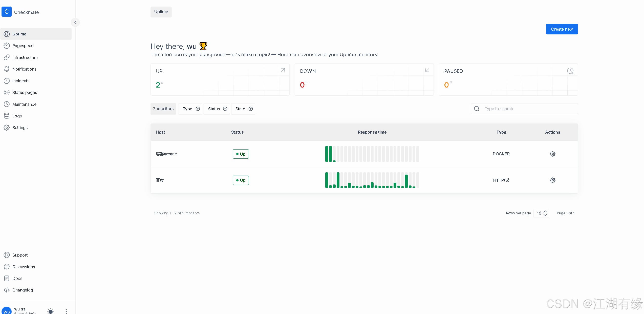Open the three-dot user menu

(66, 311)
